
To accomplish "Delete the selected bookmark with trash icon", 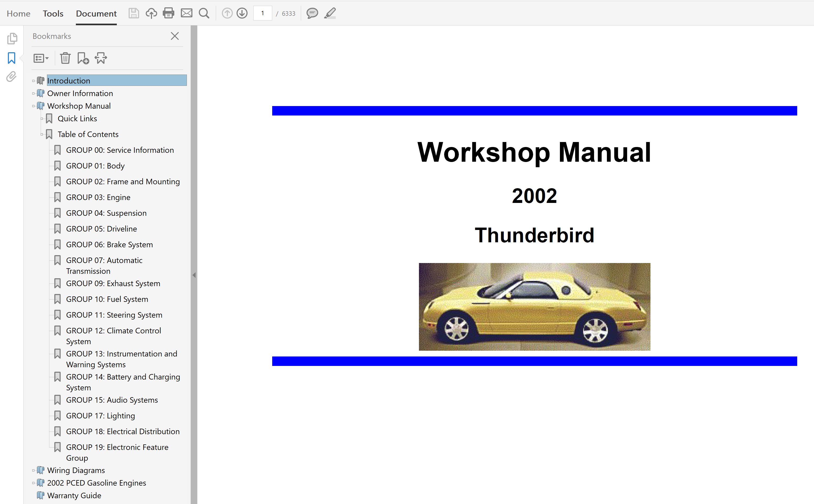I will point(65,58).
